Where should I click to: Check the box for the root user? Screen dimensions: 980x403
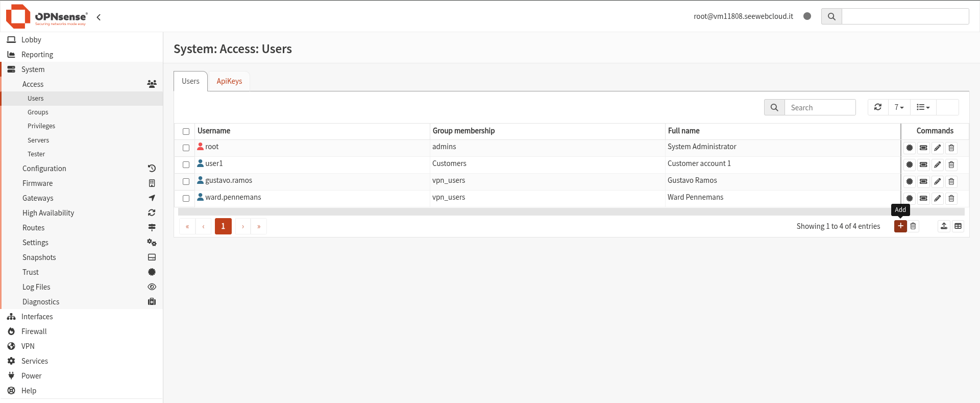coord(186,148)
